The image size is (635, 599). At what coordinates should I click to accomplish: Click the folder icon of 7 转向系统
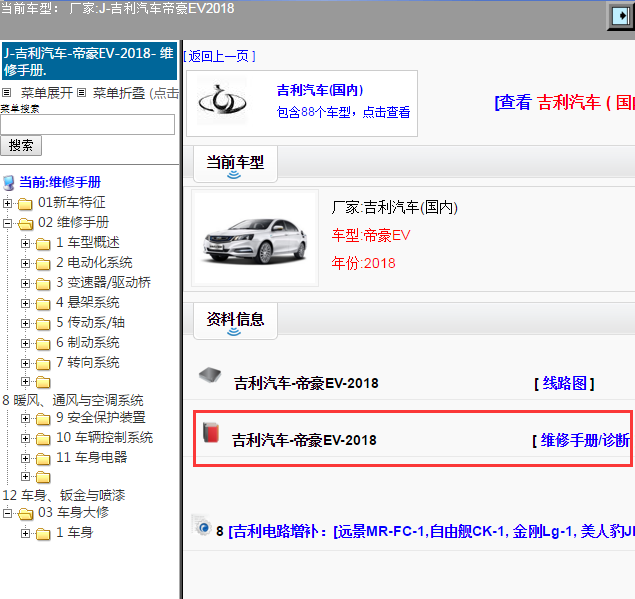point(43,364)
